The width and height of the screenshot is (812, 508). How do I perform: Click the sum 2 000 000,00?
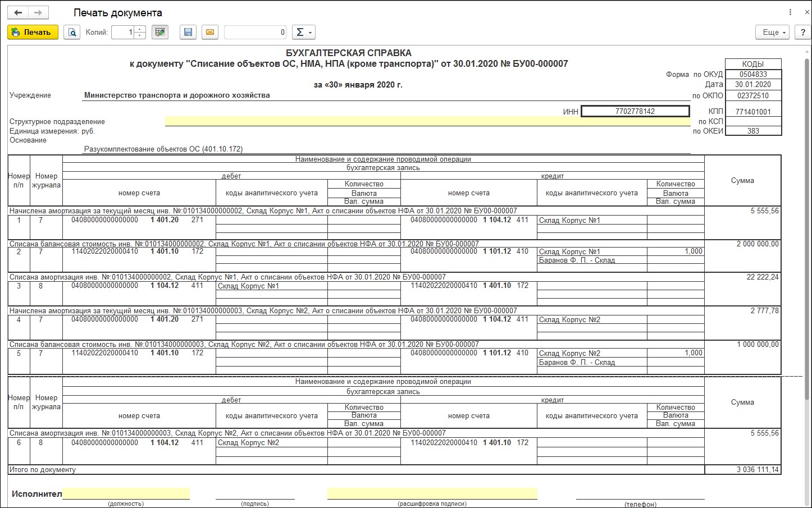tap(758, 244)
